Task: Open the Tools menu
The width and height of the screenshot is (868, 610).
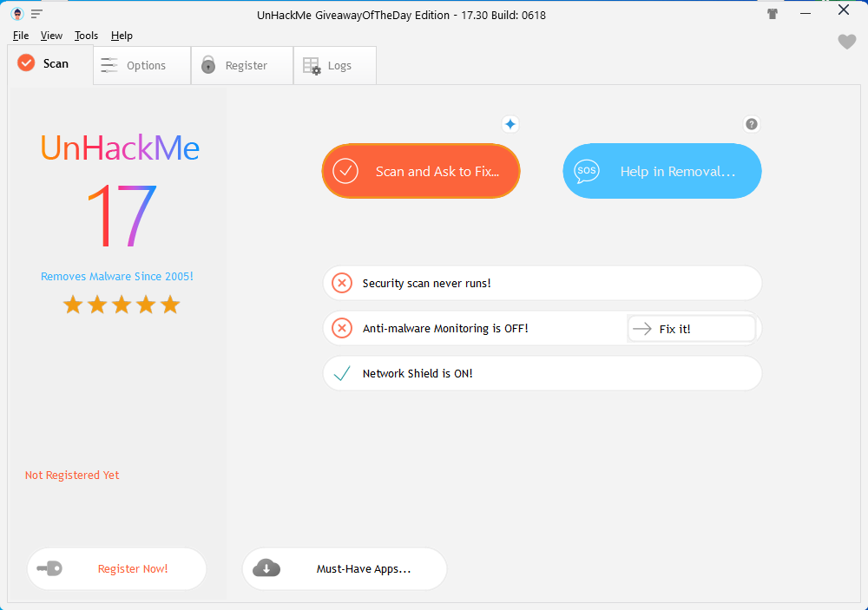Action: click(x=86, y=36)
